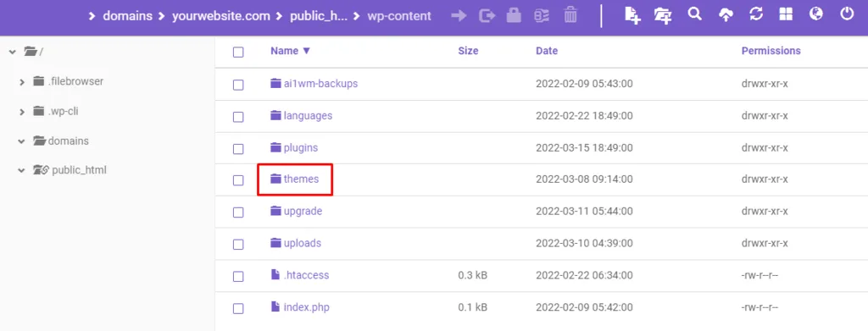This screenshot has width=868, height=331.
Task: Click the 2022-03-08 09:14:00 date cell
Action: point(584,179)
